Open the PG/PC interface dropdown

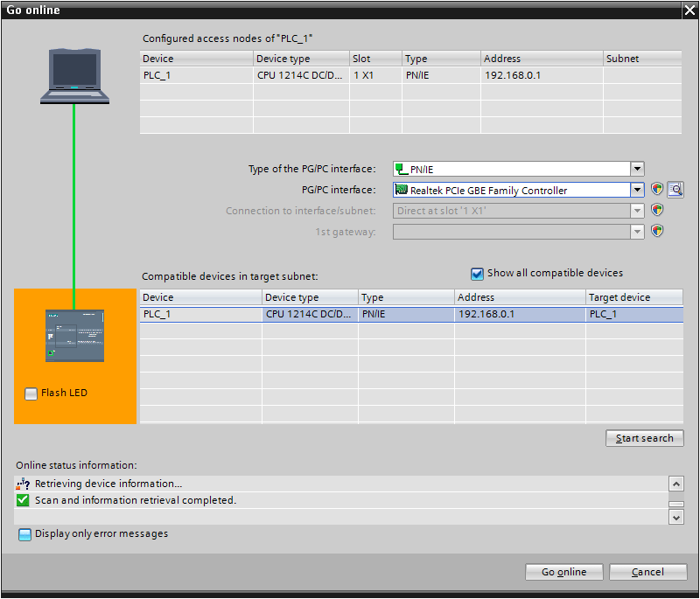tap(637, 189)
